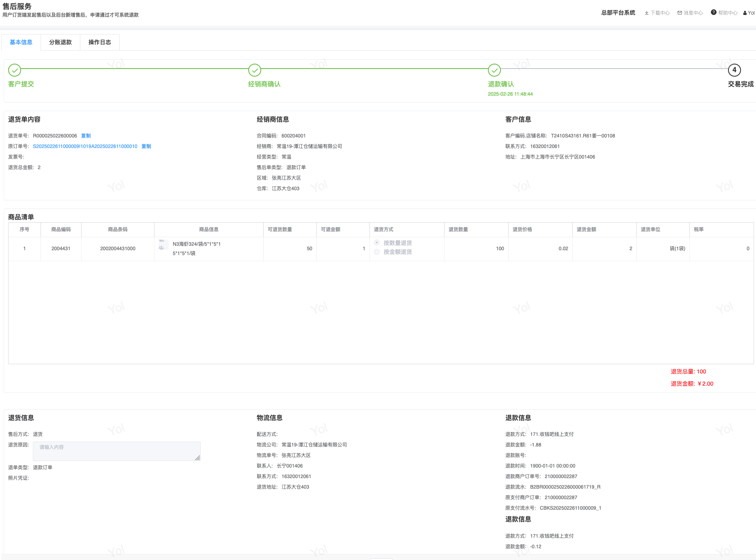The height and width of the screenshot is (560, 756).
Task: Click the 总部平台系统 header label
Action: (618, 13)
